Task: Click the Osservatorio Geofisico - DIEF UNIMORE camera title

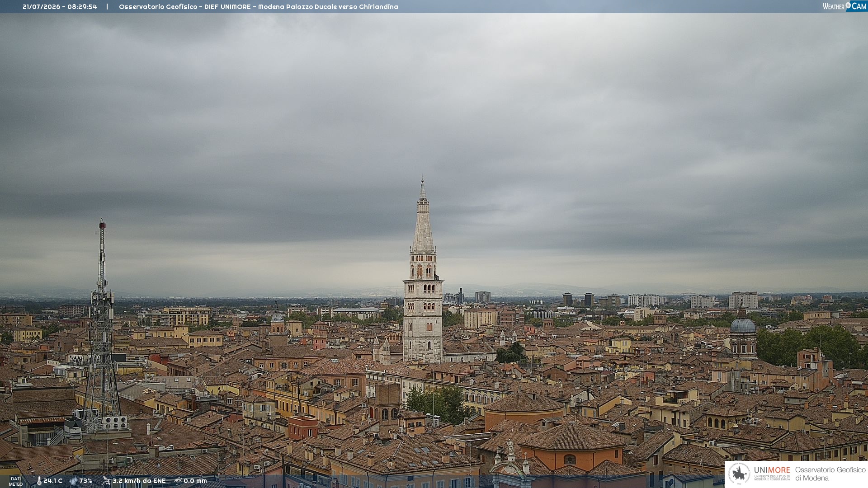Action: (259, 7)
